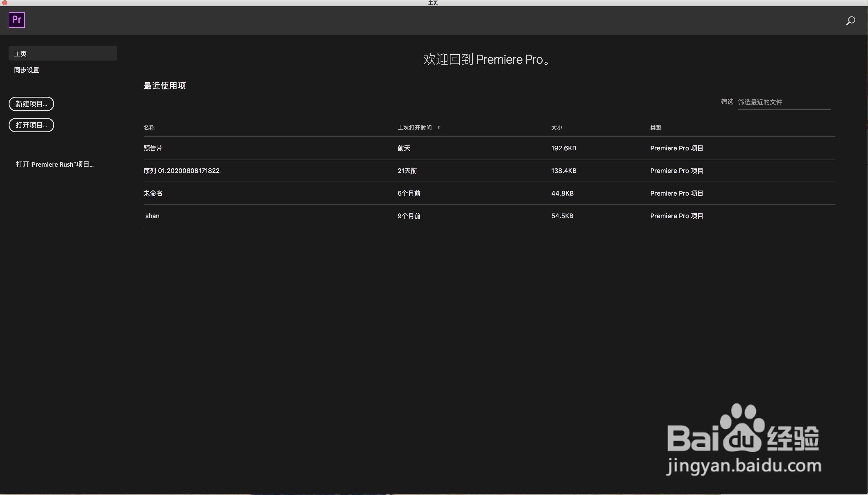Click the type cell in the shan row
This screenshot has width=868, height=495.
pos(677,216)
